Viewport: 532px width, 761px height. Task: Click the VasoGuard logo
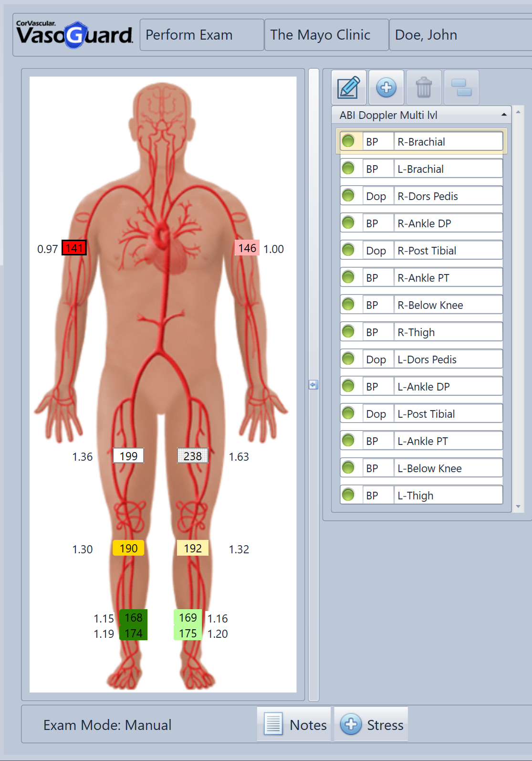point(75,34)
